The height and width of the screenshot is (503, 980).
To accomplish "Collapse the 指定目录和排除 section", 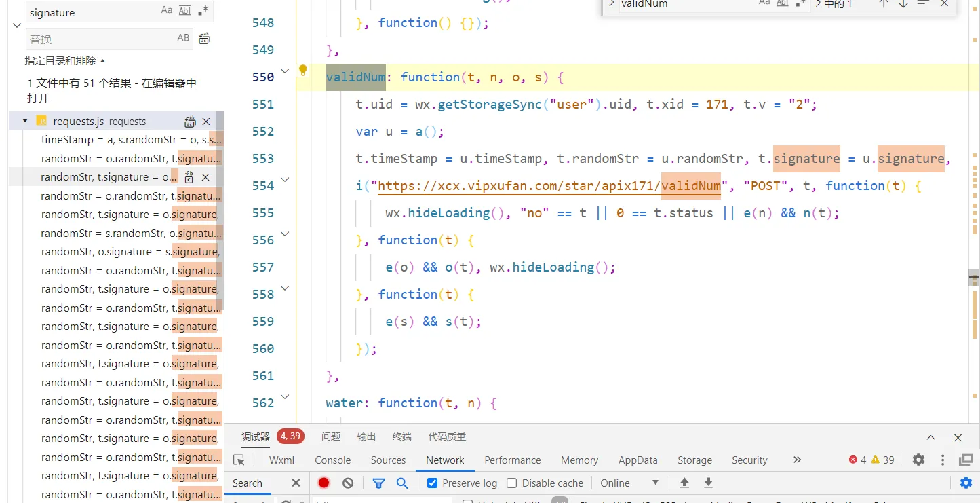I will click(x=65, y=60).
